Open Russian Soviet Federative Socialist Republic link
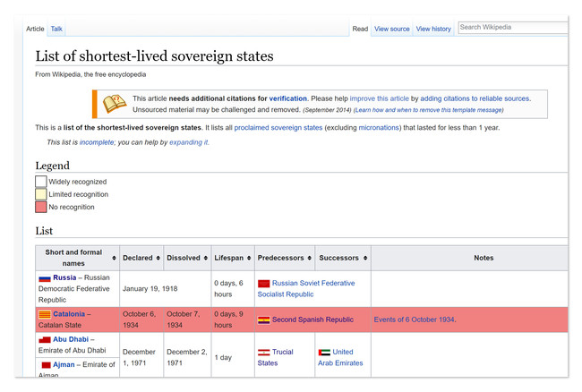The height and width of the screenshot is (392, 582). (306, 289)
